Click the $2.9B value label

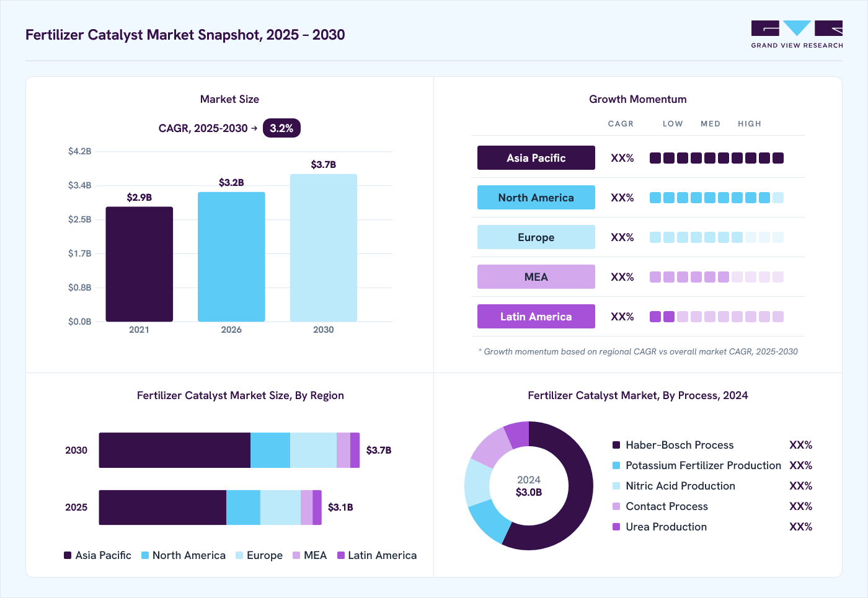(139, 198)
